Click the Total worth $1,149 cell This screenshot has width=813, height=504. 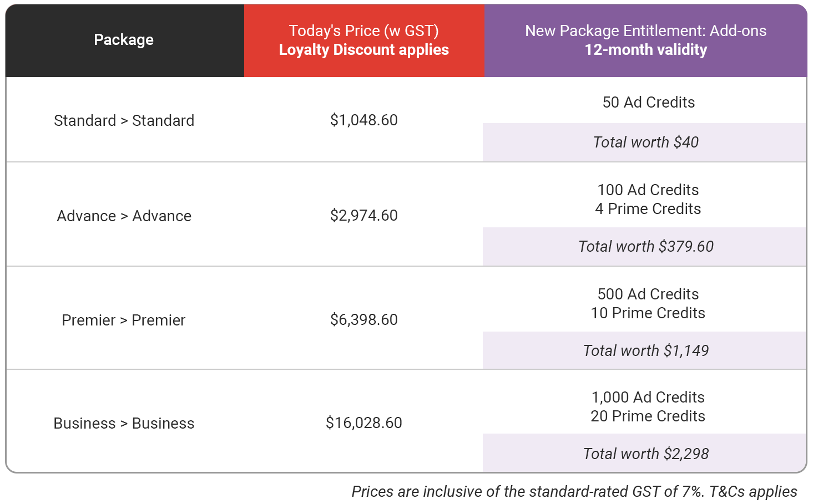coord(645,350)
